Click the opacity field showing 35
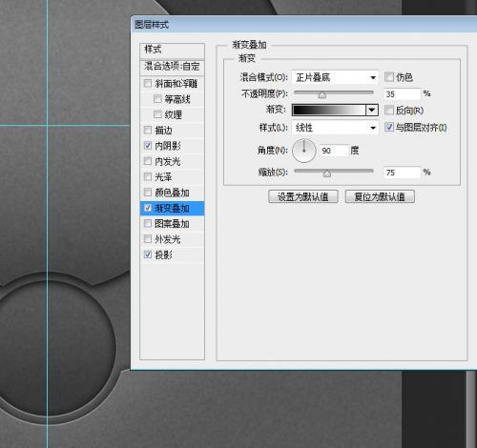This screenshot has width=477, height=448. click(402, 94)
